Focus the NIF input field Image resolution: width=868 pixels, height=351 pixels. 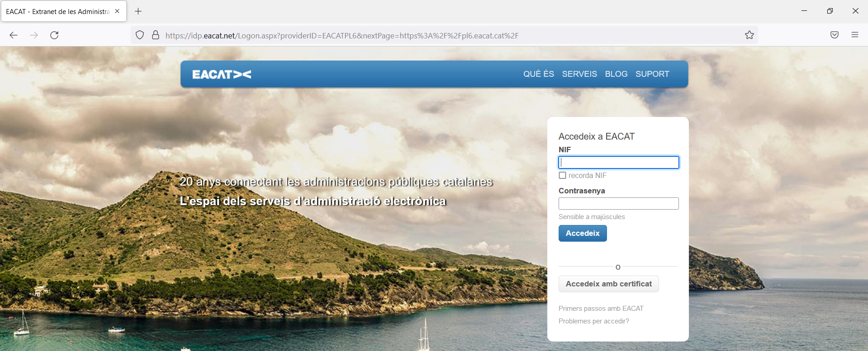click(x=619, y=162)
